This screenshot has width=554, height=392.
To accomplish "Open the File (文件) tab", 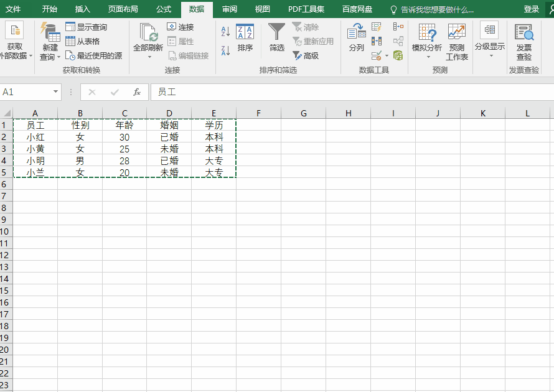I will pos(13,9).
